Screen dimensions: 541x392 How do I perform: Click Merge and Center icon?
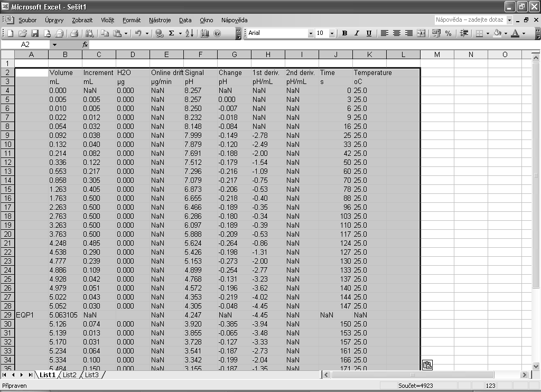coord(421,33)
